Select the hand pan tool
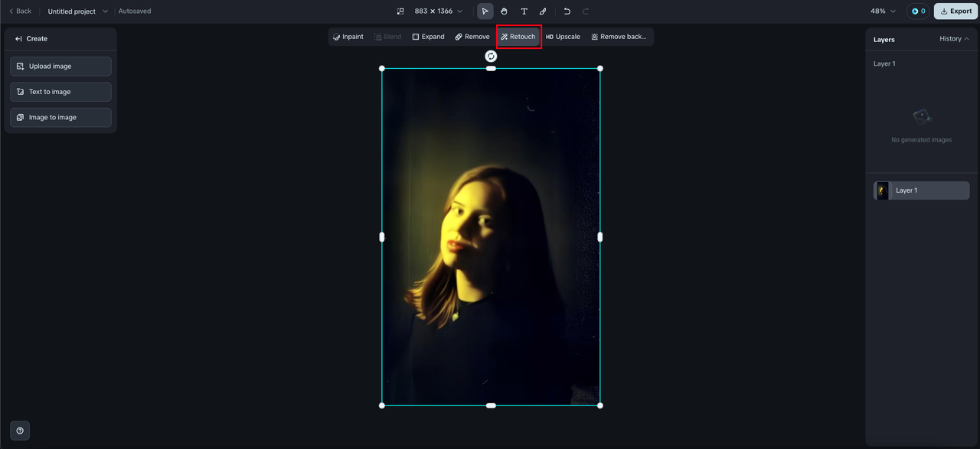This screenshot has width=980, height=449. tap(504, 11)
